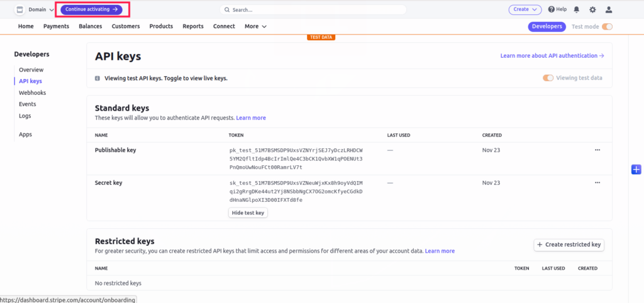Click the Help question mark icon
The height and width of the screenshot is (303, 644).
[552, 9]
